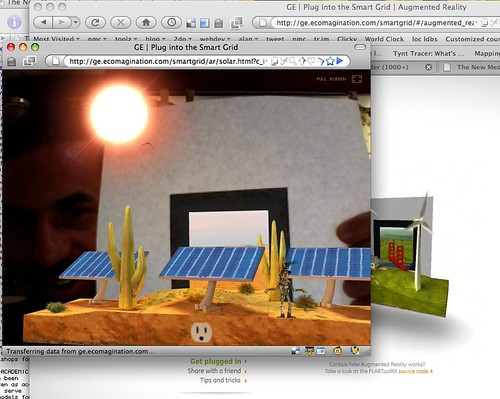Image resolution: width=500 pixels, height=399 pixels.
Task: Click the stacked windows icon in front window
Action: coord(29,61)
